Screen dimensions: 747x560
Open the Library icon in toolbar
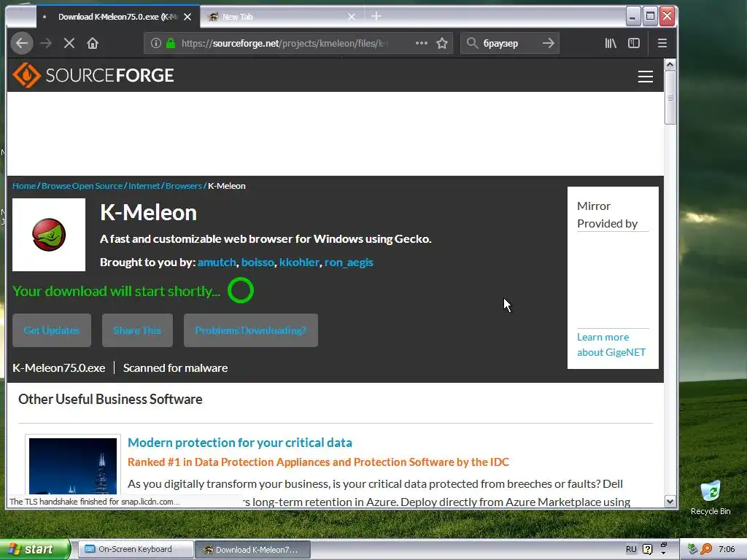[611, 43]
